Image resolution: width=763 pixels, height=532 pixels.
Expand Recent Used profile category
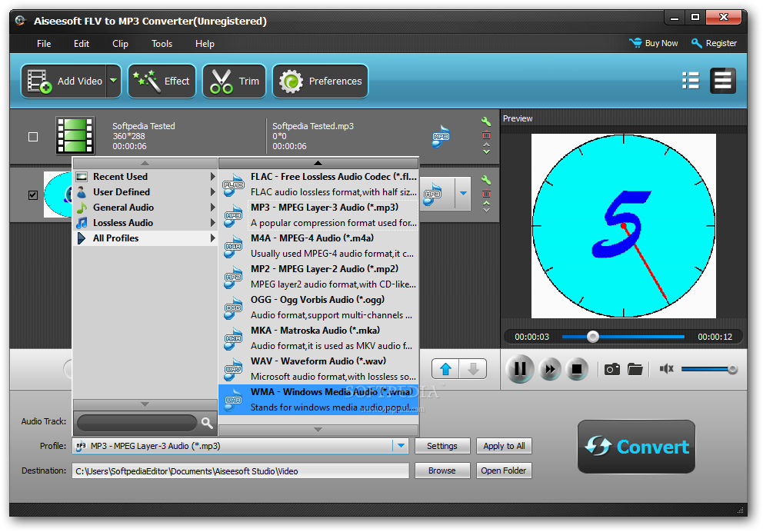pos(145,177)
